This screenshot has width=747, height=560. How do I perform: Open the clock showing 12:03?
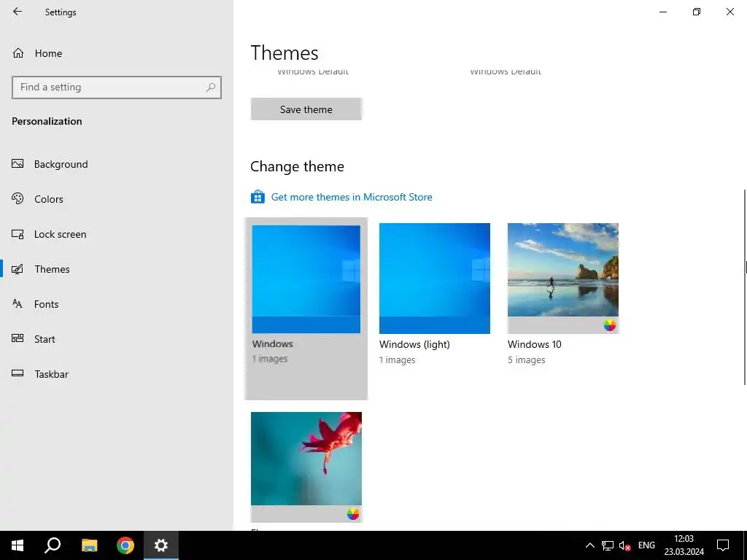(684, 545)
